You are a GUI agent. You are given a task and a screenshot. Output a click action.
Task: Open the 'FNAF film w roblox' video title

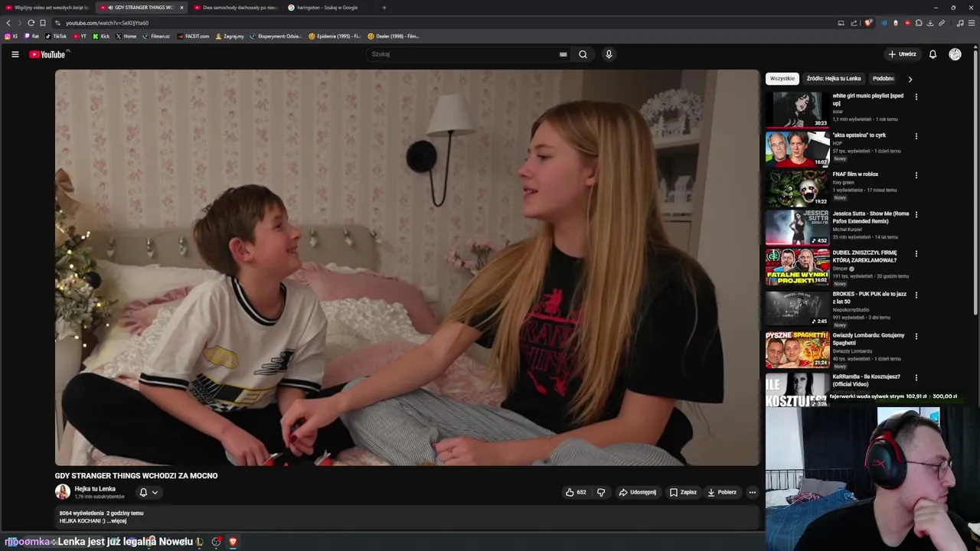click(855, 174)
